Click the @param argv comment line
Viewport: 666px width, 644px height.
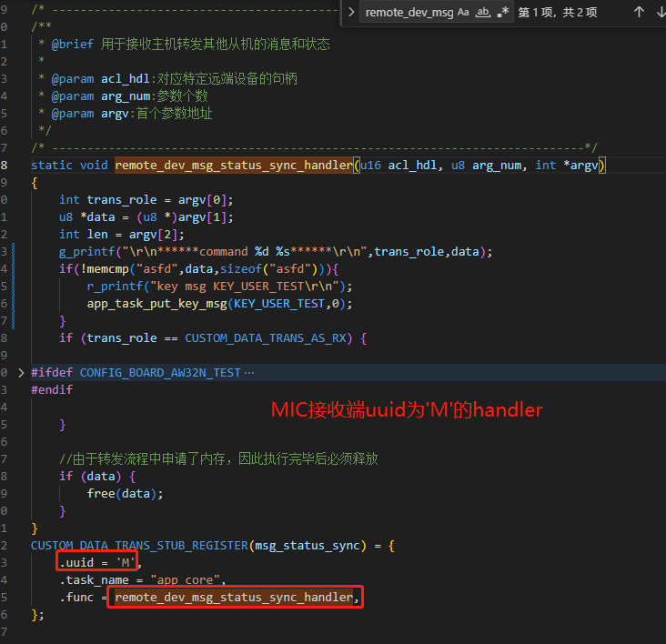coord(126,114)
